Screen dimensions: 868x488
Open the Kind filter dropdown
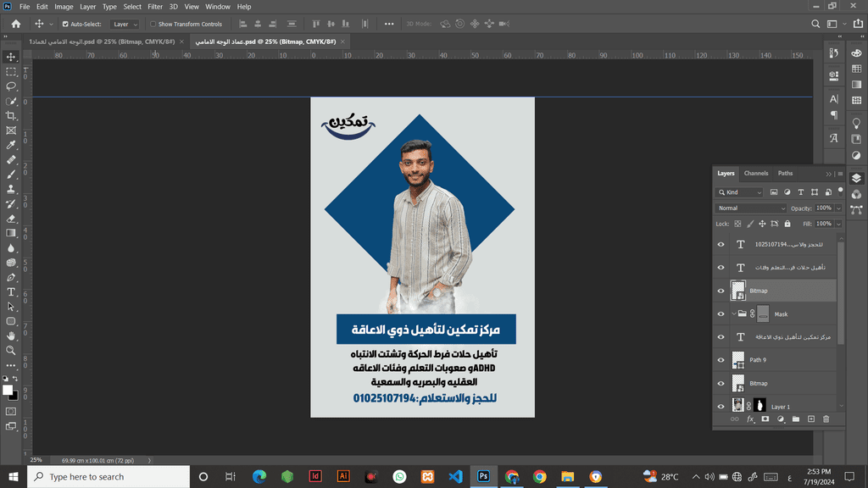[x=739, y=192]
